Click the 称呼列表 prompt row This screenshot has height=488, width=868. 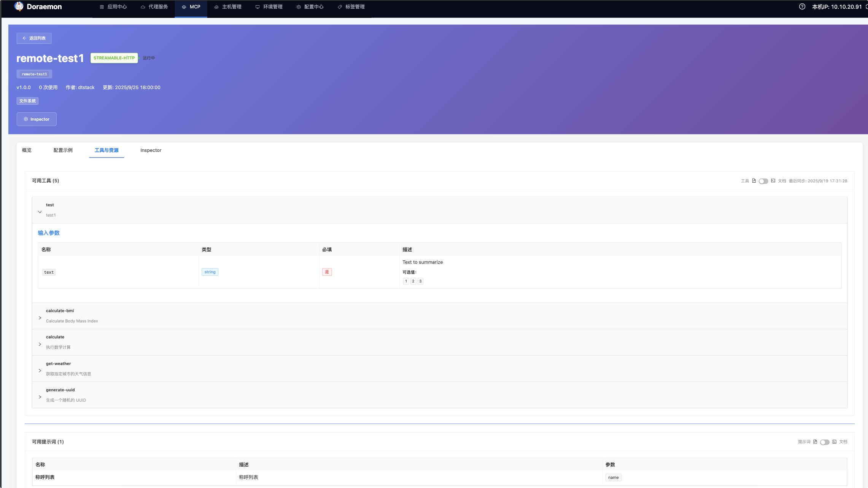click(x=45, y=477)
